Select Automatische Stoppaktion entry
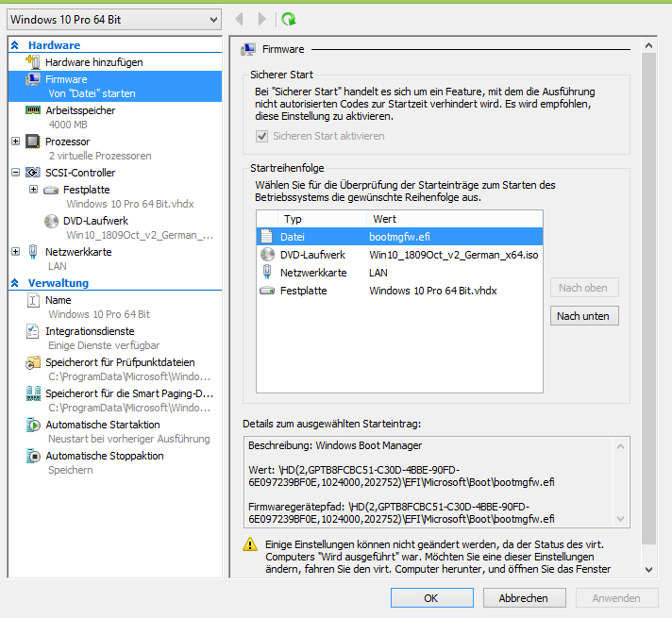Image resolution: width=672 pixels, height=618 pixels. click(x=105, y=456)
